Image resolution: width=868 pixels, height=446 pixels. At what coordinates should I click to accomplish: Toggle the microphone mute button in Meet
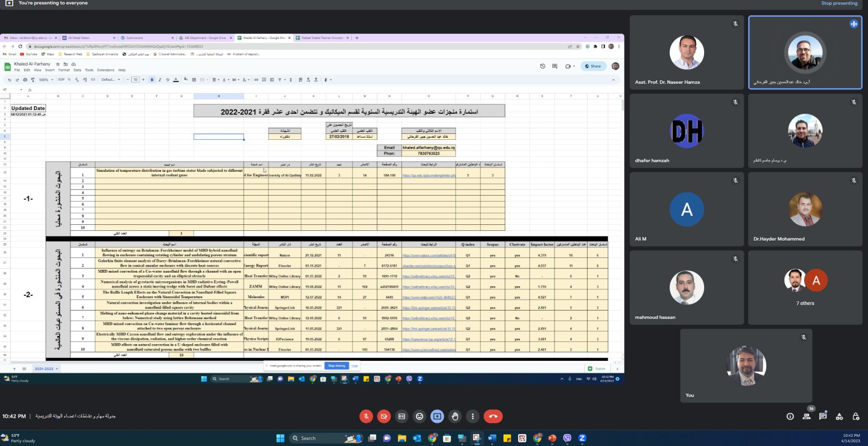[x=366, y=416]
